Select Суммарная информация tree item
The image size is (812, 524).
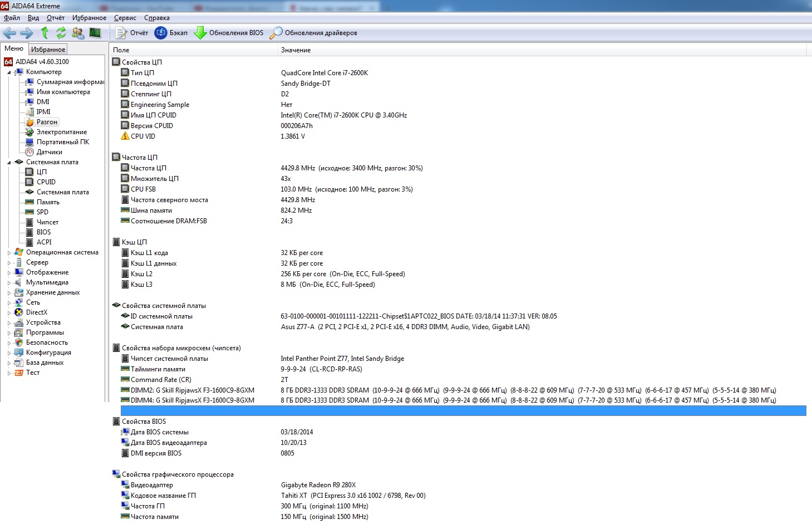[x=70, y=82]
